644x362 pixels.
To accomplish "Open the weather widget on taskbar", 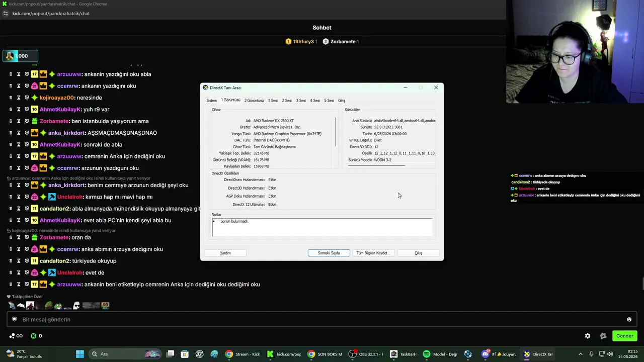I will coord(24,354).
